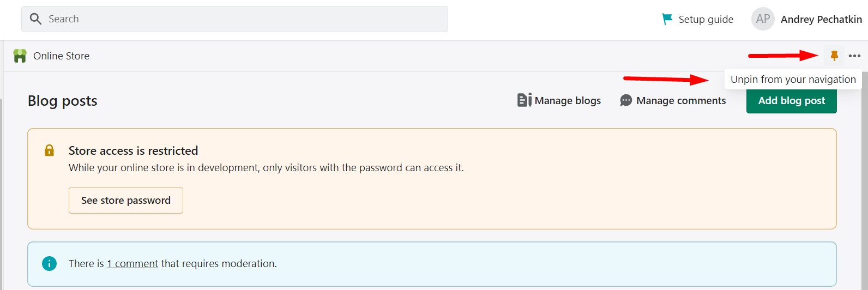868x290 pixels.
Task: Open Manage blogs
Action: click(568, 100)
